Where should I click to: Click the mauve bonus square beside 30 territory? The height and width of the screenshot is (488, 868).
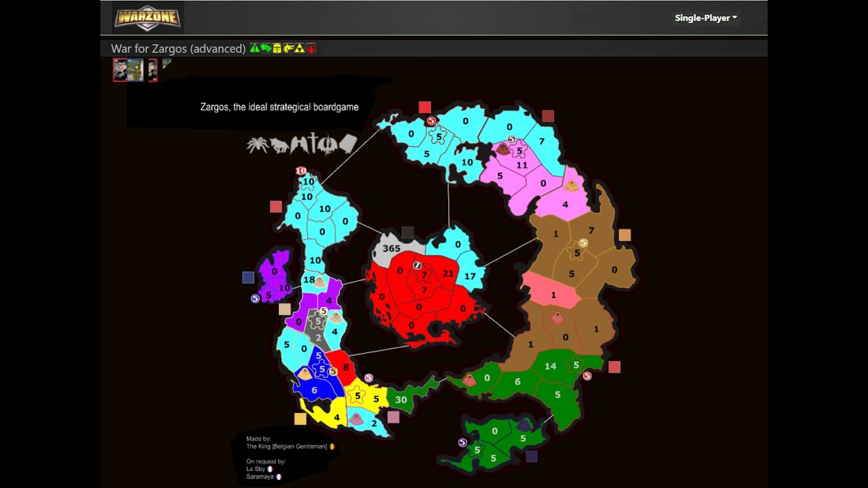pyautogui.click(x=393, y=417)
